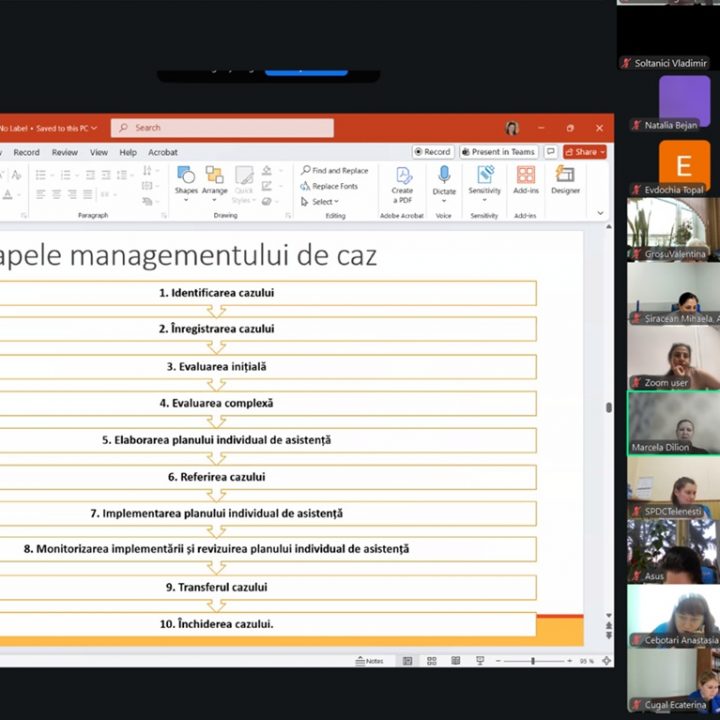Click the Add-ins icon

pos(526,180)
